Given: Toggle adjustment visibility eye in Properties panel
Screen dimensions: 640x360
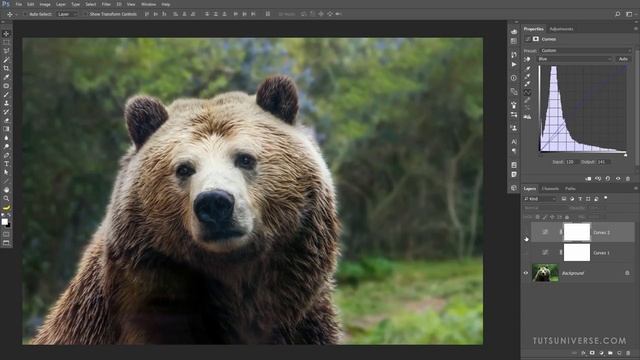Looking at the screenshot, I should tap(618, 179).
